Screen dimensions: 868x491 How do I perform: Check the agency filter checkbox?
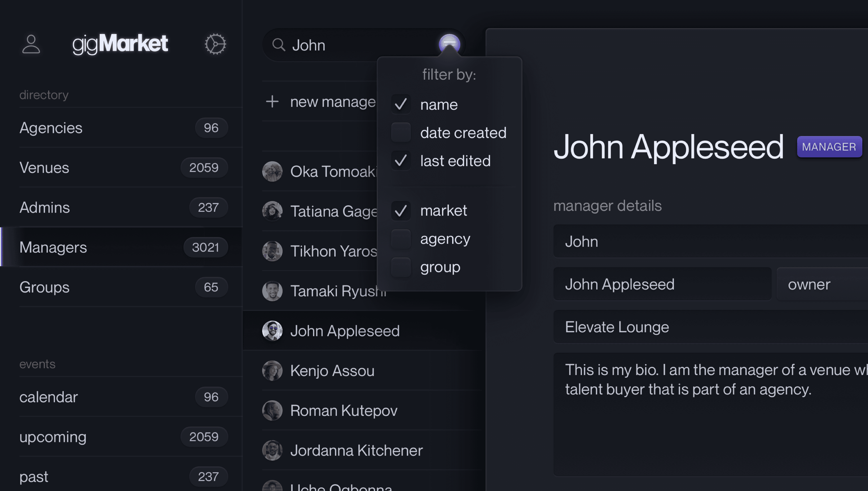click(401, 239)
